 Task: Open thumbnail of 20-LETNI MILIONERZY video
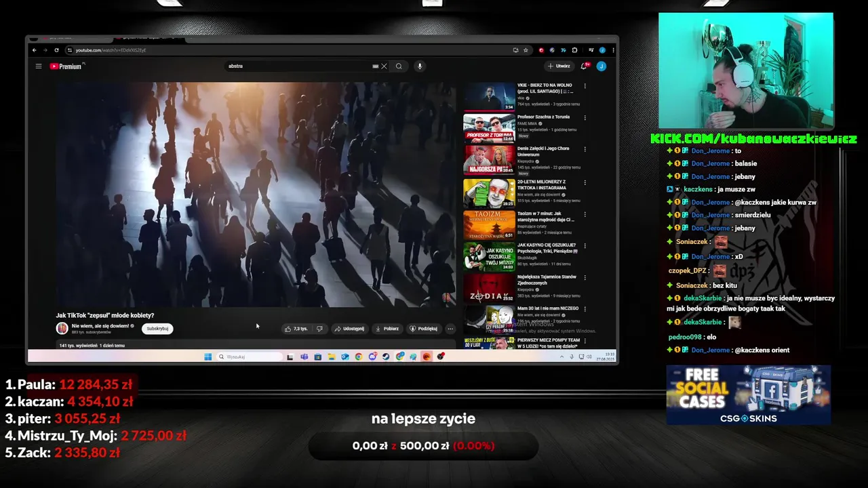(x=489, y=192)
